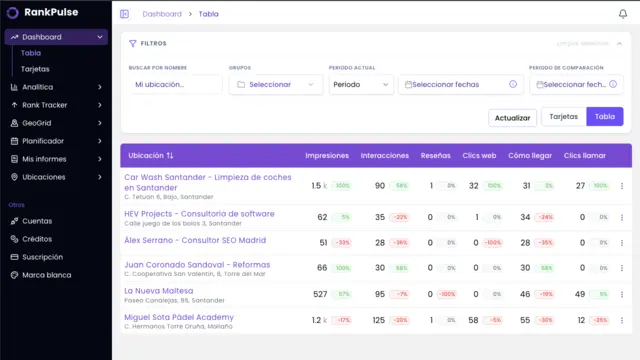Click the Clics llamar column header
The height and width of the screenshot is (360, 640).
(x=584, y=156)
